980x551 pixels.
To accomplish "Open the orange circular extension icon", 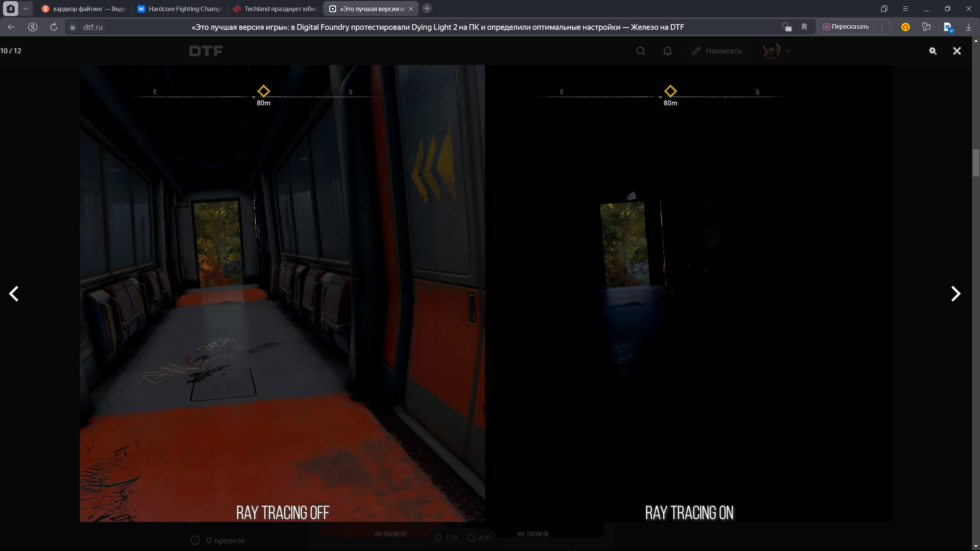I will pos(905,27).
